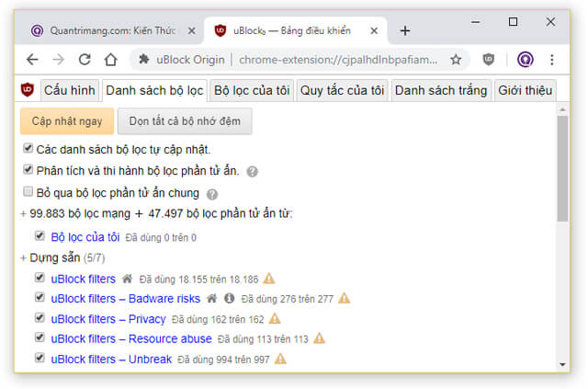Open a new tab with the plus button
The height and width of the screenshot is (389, 588).
405,30
